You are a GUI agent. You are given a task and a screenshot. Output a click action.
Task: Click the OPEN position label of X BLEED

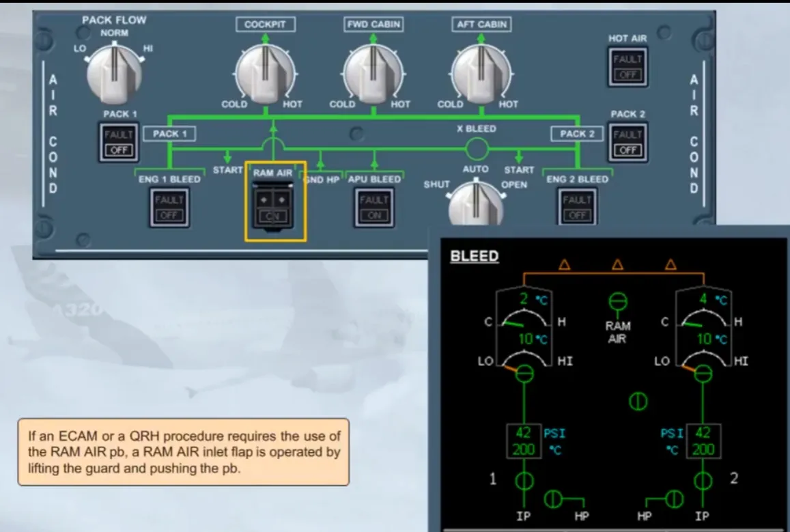pos(514,184)
